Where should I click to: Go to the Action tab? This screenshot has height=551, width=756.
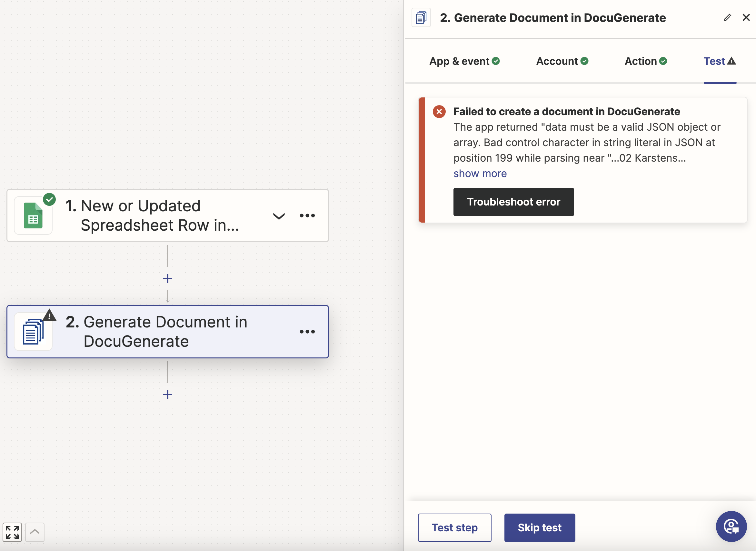pyautogui.click(x=646, y=61)
